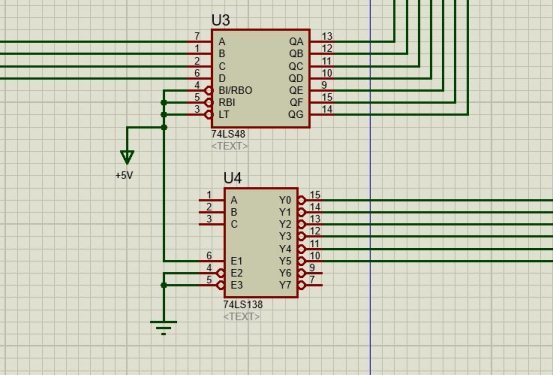
Task: Click the +5V power terminal symbol
Action: coord(127,157)
